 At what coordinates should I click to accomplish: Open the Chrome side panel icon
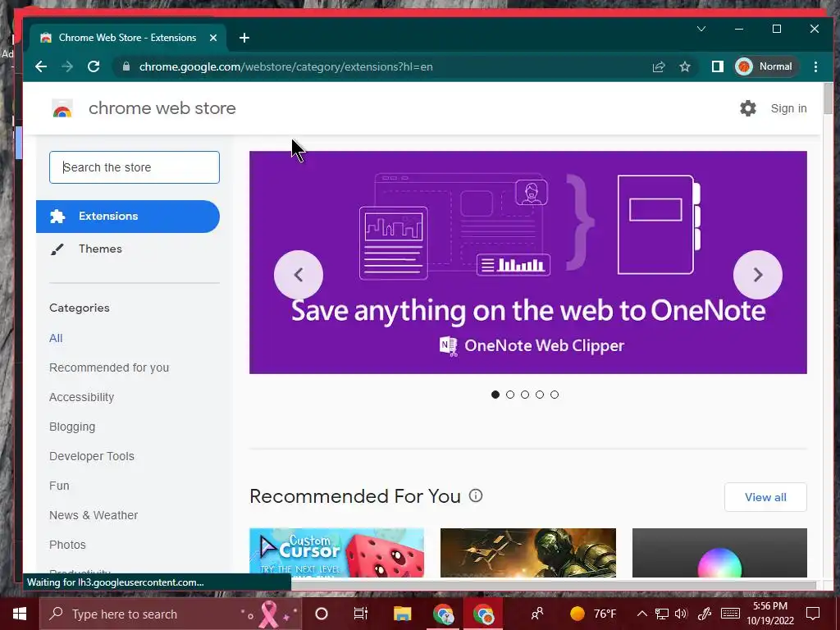point(717,66)
